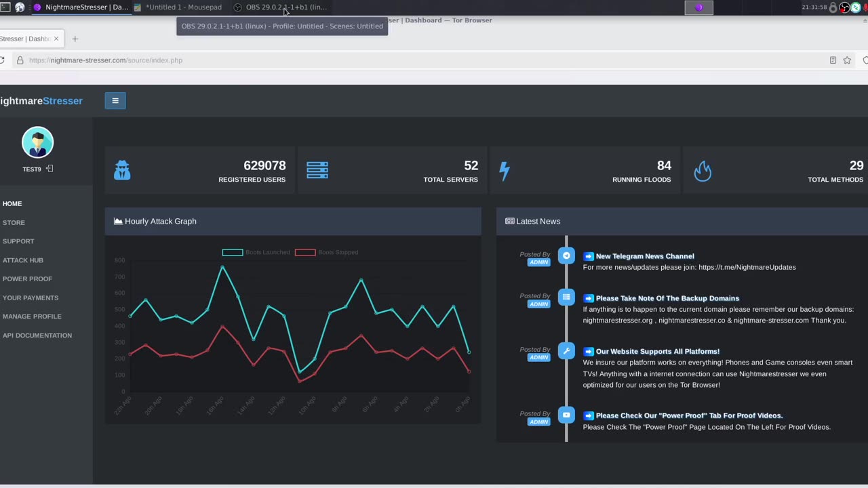Click the Hourly Attack Graph panel title

[161, 221]
